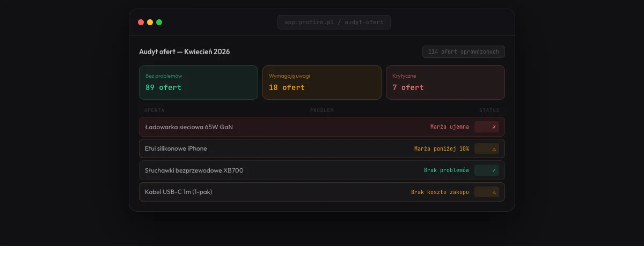Minimize the window with the yellow button

150,22
